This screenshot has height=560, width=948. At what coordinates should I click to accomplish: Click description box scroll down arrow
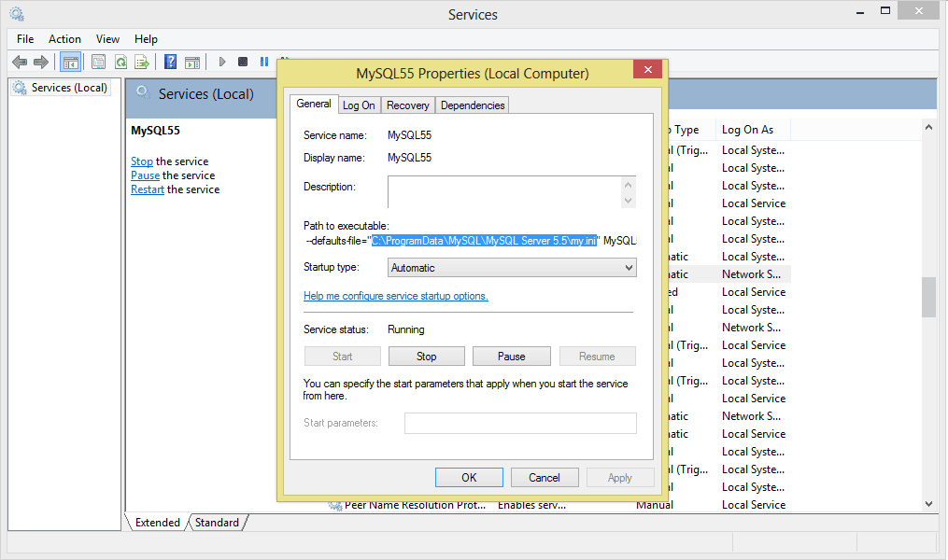tap(629, 201)
